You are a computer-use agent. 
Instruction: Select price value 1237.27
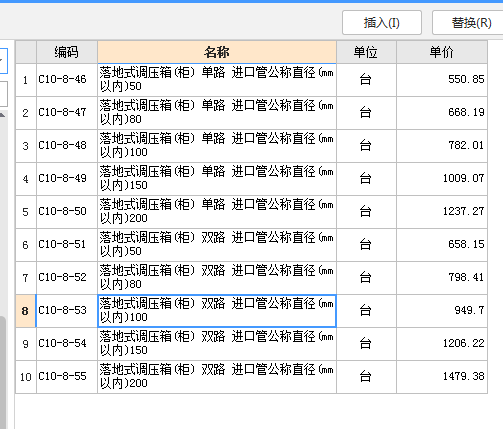[463, 211]
